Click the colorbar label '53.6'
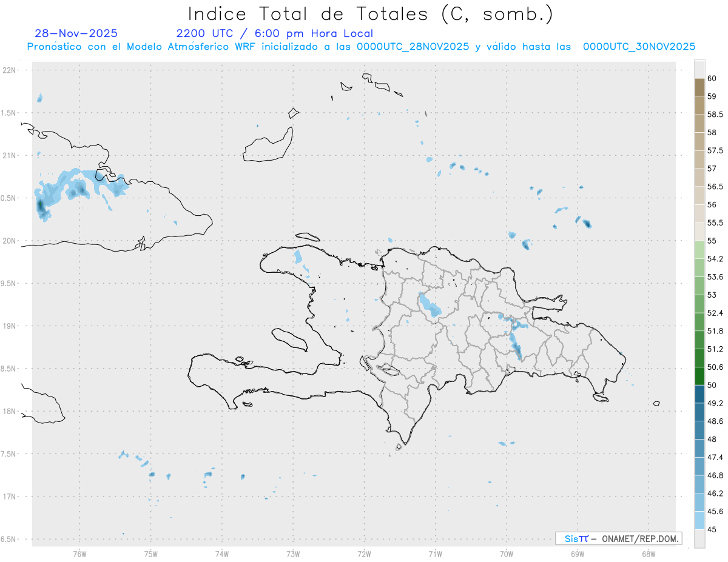 (715, 276)
